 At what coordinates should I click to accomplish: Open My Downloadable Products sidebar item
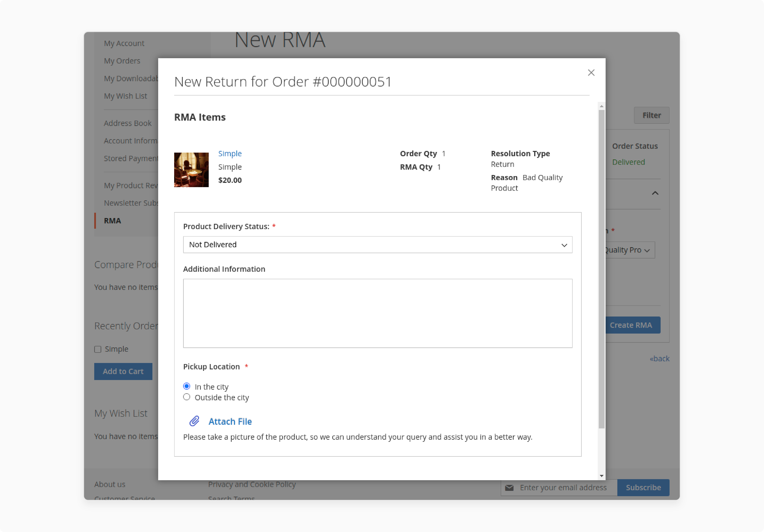tap(131, 78)
